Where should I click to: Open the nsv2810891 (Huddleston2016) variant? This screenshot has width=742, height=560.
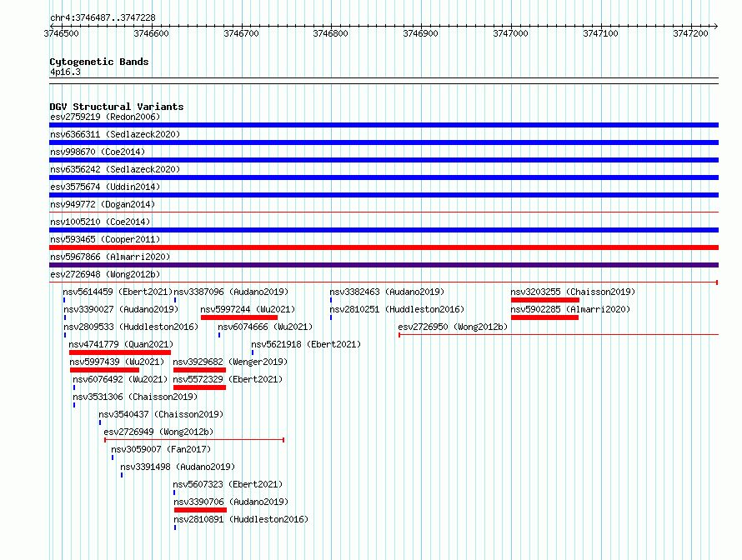pyautogui.click(x=241, y=519)
